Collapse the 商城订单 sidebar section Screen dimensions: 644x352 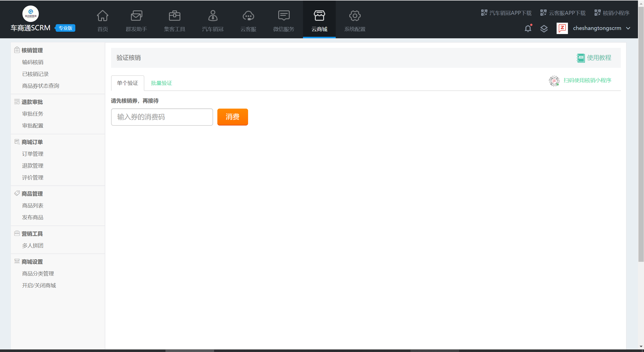(x=32, y=142)
